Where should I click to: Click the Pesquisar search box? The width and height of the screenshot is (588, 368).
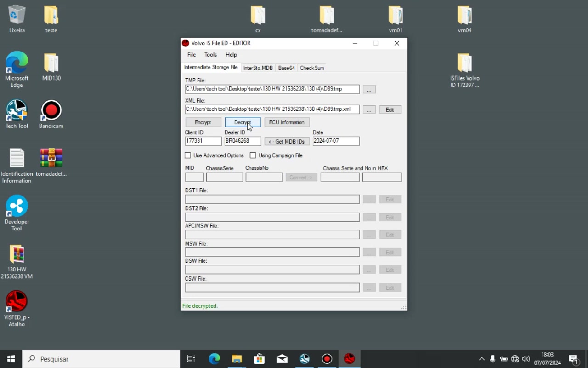[101, 359]
